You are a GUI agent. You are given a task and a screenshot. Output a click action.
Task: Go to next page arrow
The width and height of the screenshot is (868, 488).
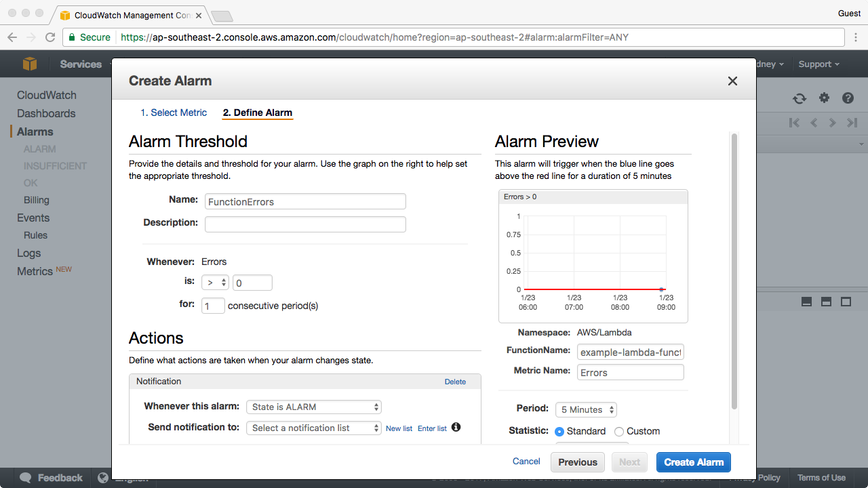pos(833,123)
